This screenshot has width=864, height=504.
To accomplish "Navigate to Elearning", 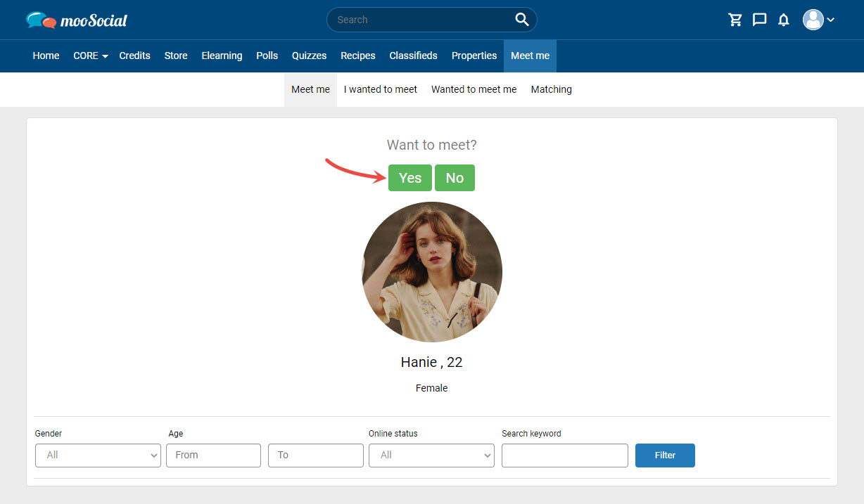I will click(x=222, y=56).
